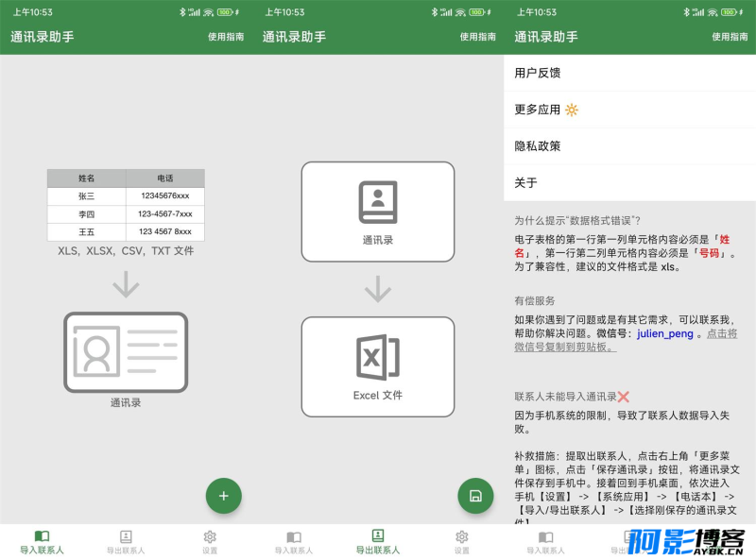
Task: Tap the red X after 联系人未能导入通讯录
Action: [x=623, y=397]
